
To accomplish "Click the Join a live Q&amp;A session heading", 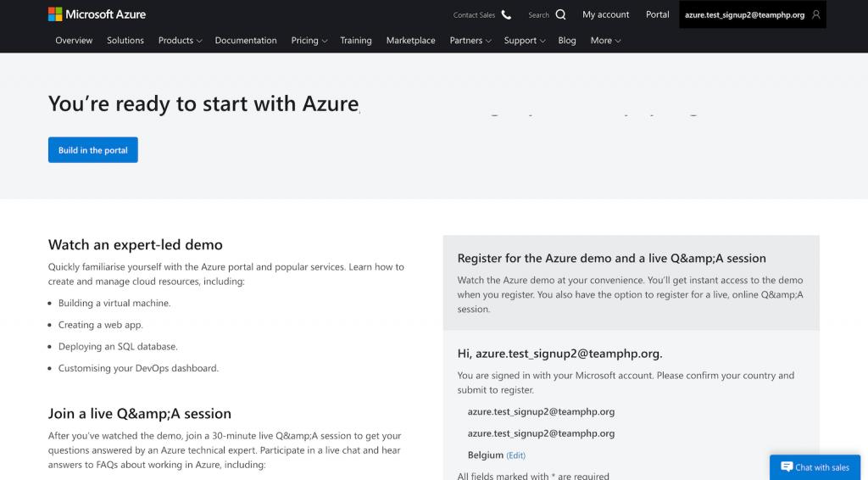I will pyautogui.click(x=140, y=414).
